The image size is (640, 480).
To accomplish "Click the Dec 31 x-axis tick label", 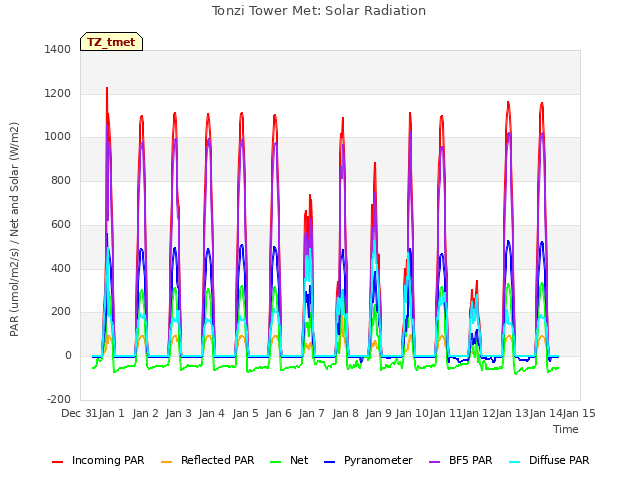I will pos(79,413).
